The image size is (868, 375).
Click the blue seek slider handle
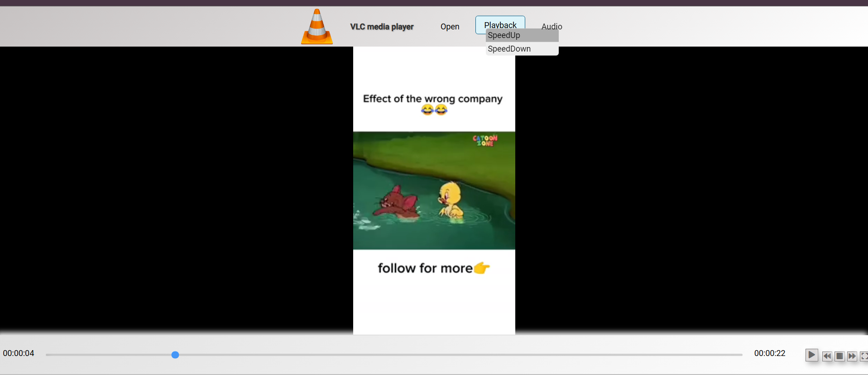(175, 355)
